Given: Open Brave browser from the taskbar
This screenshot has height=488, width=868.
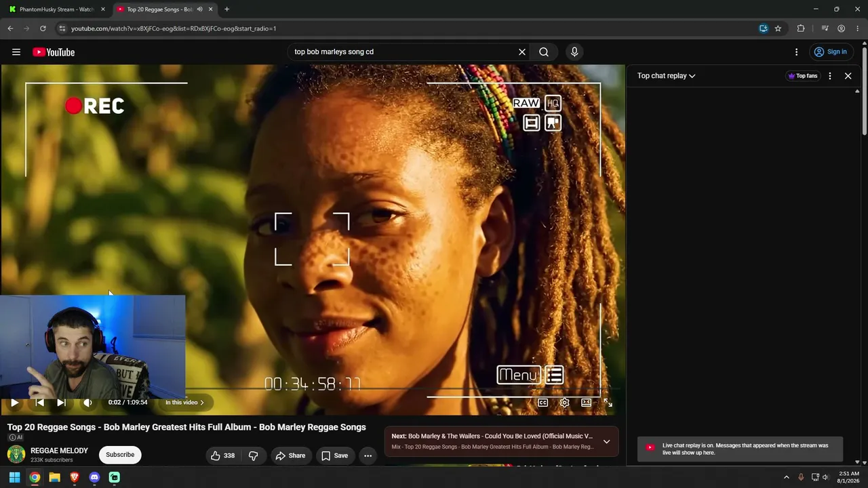Looking at the screenshot, I should tap(75, 477).
